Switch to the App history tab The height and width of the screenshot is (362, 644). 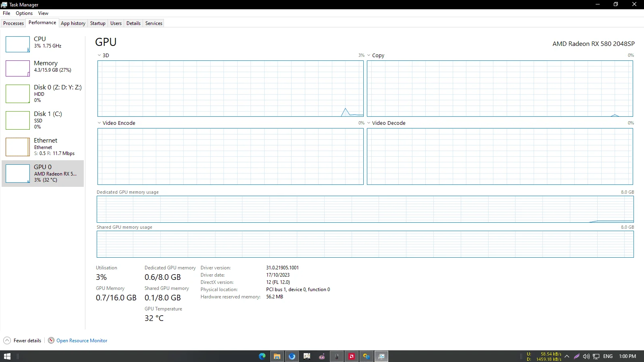click(73, 23)
